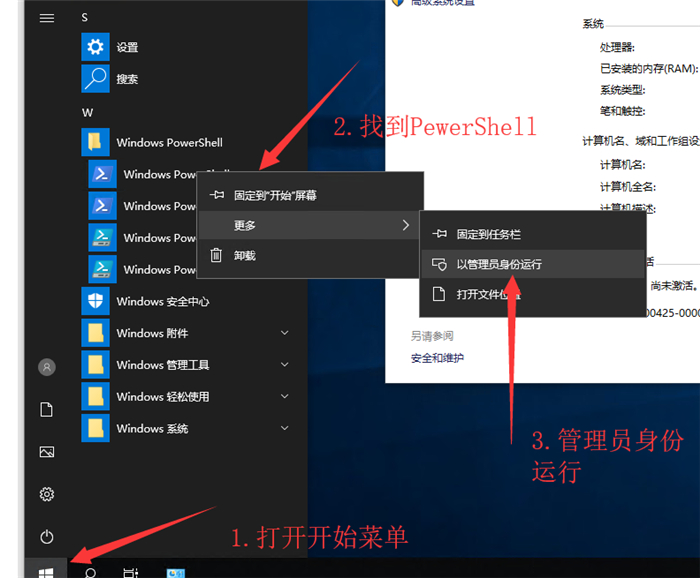Click the Windows 管理工具 label
Image resolution: width=700 pixels, height=578 pixels.
[163, 365]
